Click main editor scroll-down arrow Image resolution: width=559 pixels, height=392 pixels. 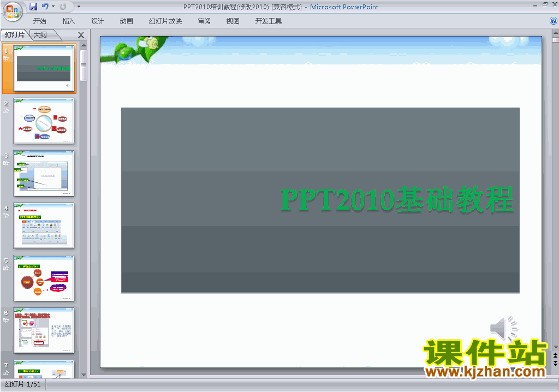tap(555, 347)
